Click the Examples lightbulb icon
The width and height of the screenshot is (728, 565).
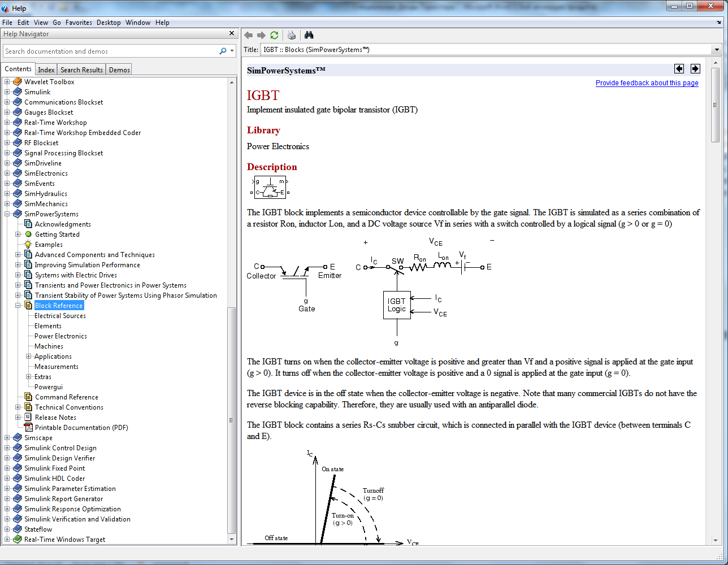click(x=28, y=245)
